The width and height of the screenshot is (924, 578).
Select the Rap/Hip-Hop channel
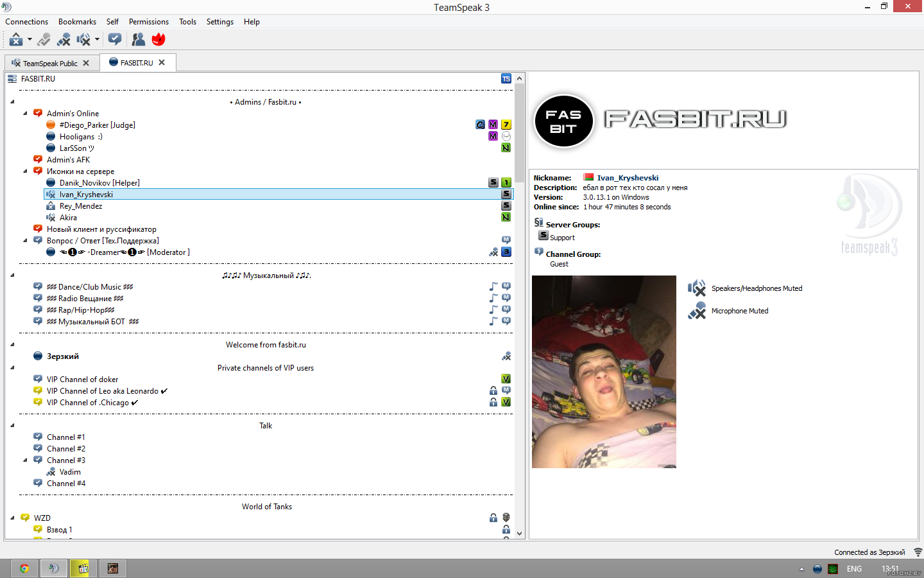click(80, 310)
